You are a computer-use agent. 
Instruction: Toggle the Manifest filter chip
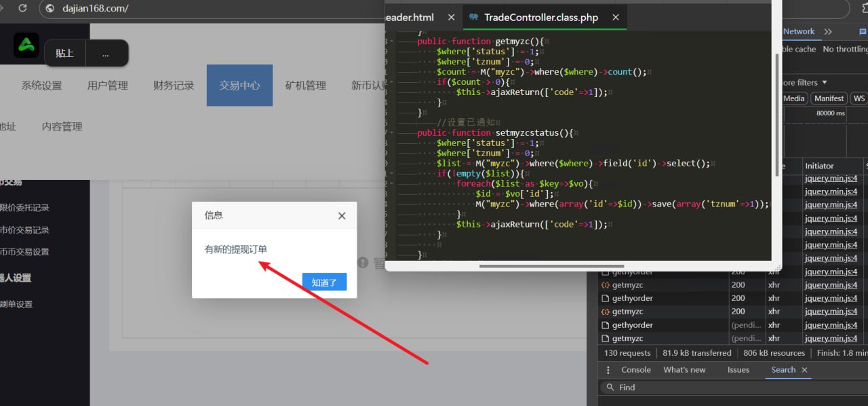point(829,98)
